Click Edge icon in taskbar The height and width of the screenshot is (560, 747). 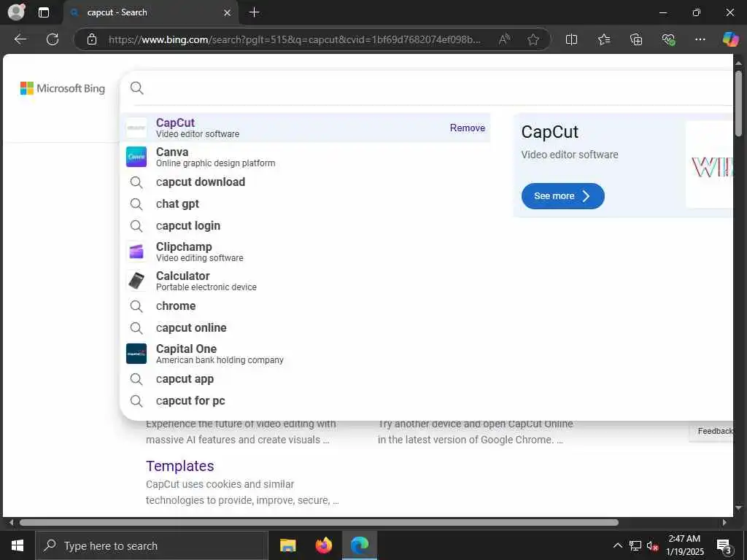click(x=360, y=545)
